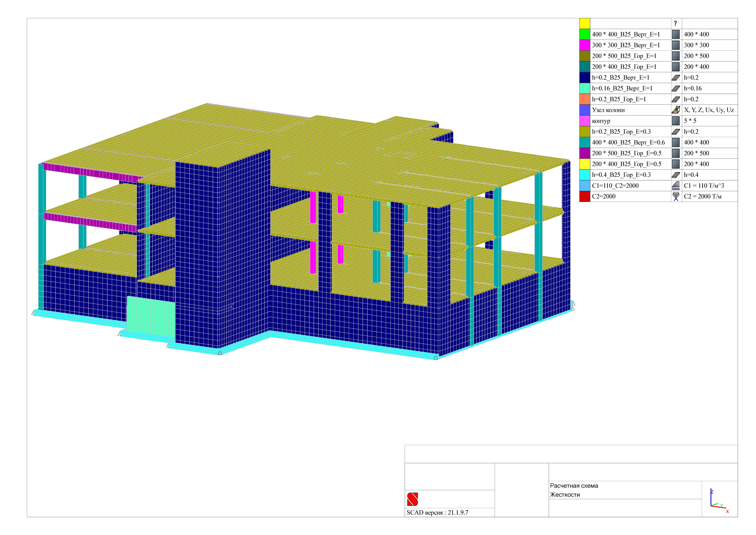Select the value X, Y, Z, Ux, Uy, Uz

click(x=709, y=110)
